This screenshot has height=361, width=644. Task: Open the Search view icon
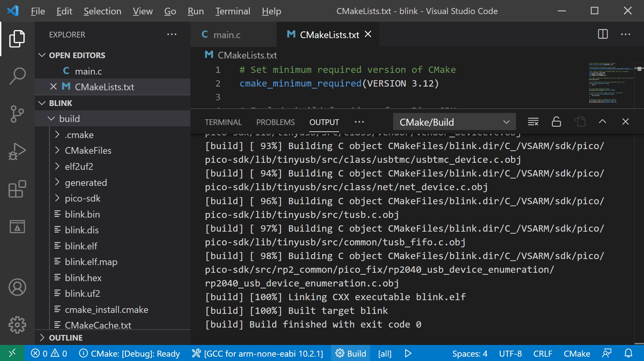17,76
